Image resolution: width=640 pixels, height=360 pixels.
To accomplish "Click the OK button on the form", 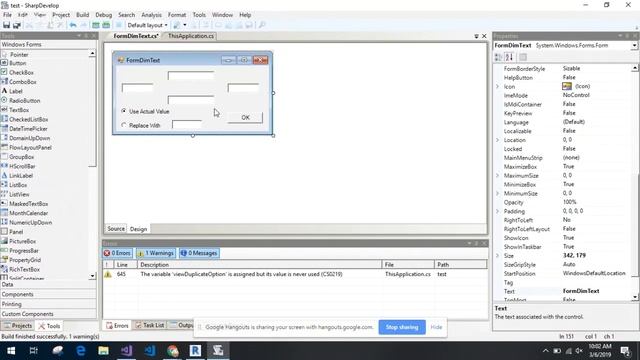I will pyautogui.click(x=245, y=118).
